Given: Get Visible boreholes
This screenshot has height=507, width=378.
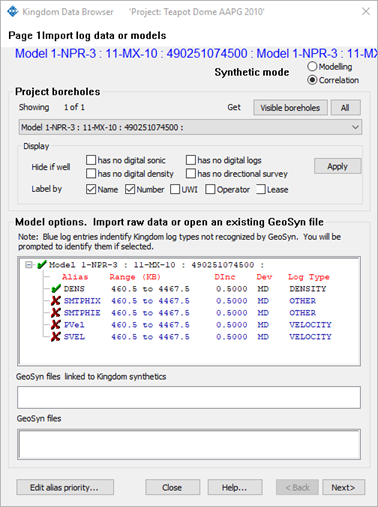Looking at the screenshot, I should 290,108.
